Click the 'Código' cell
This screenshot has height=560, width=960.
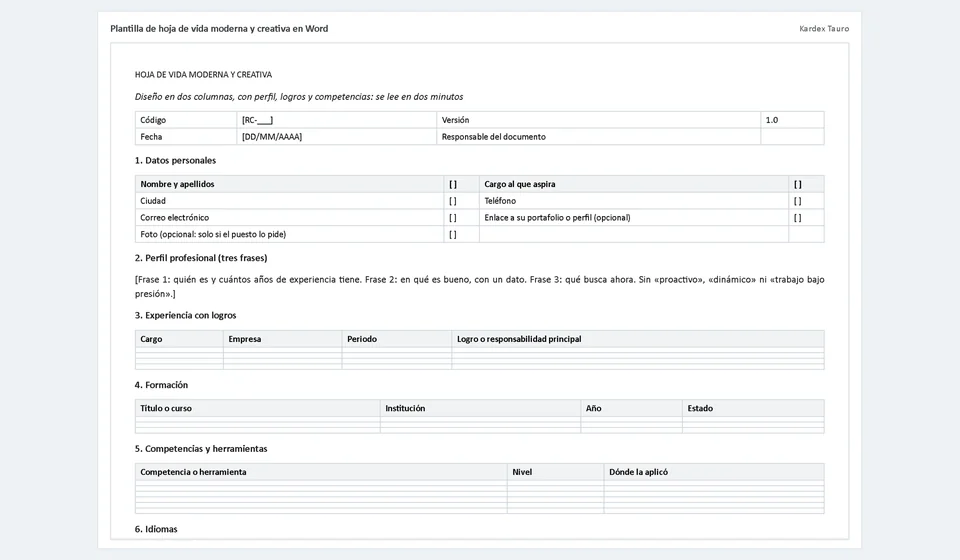[x=186, y=120]
